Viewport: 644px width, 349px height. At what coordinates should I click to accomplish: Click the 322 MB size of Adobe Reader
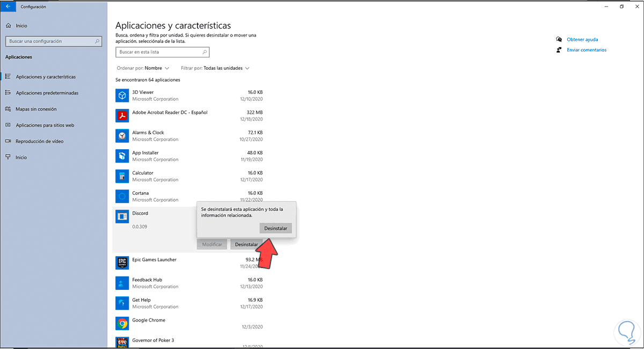[x=254, y=112]
